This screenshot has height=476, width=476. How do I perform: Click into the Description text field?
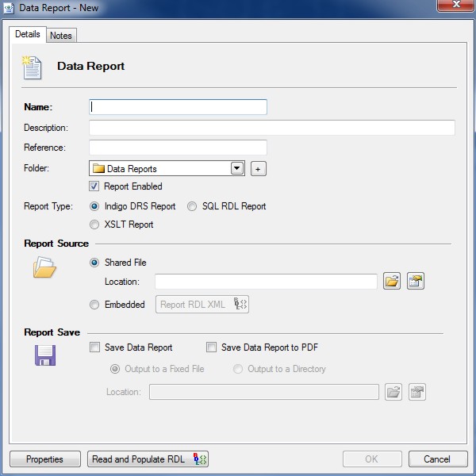click(x=271, y=128)
